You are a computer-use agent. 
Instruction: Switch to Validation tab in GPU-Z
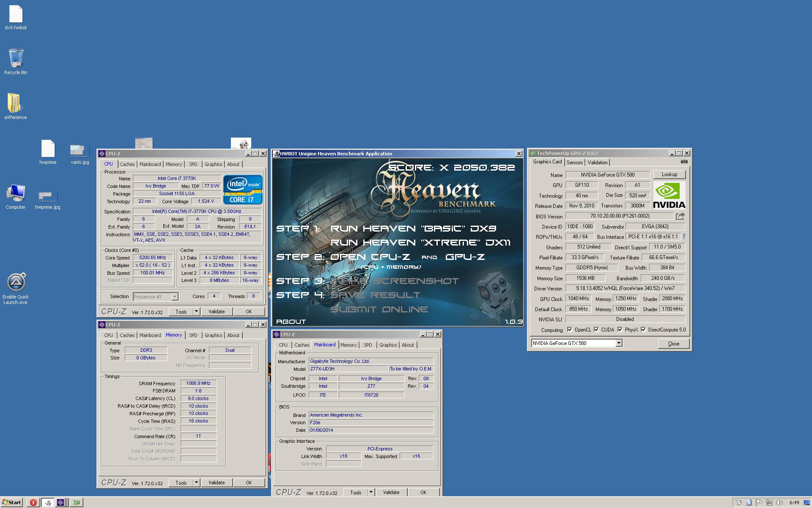597,163
